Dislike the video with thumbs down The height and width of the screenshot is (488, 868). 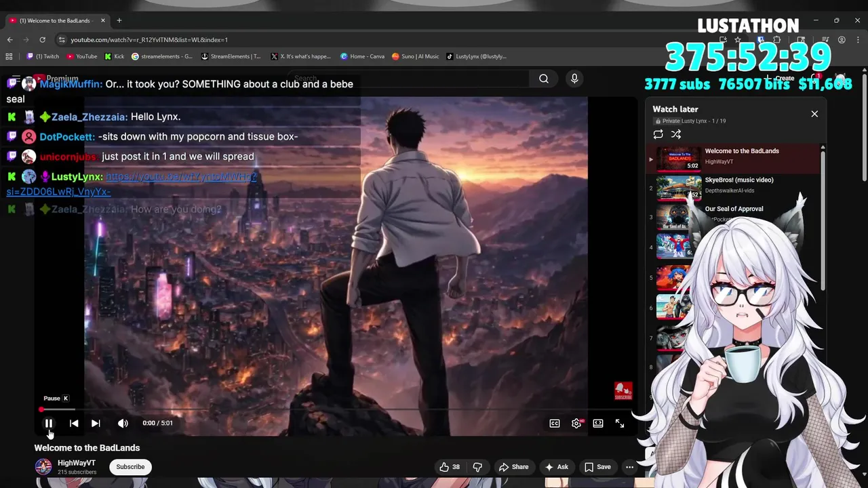tap(477, 467)
